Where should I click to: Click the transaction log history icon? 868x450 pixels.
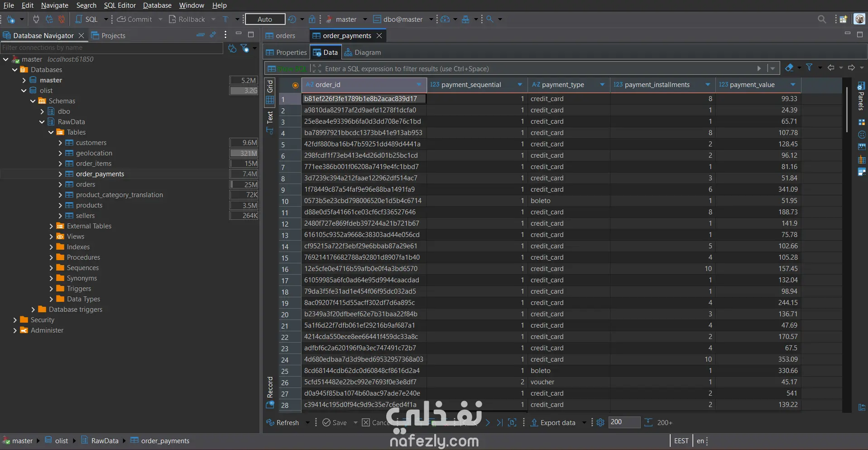pyautogui.click(x=292, y=19)
